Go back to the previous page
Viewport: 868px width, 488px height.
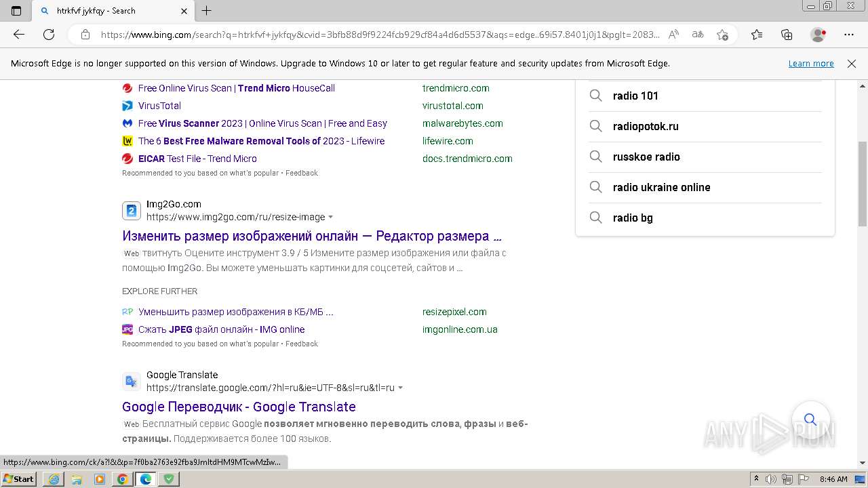[19, 35]
